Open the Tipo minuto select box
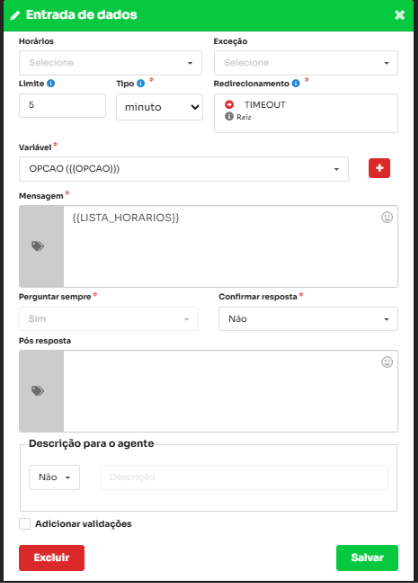418x583 pixels. click(160, 107)
